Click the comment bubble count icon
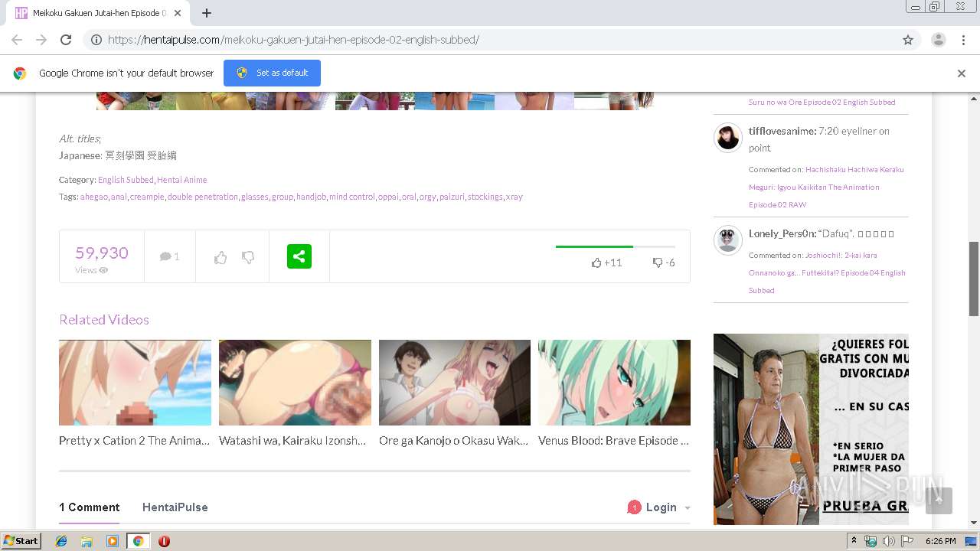Screen dimensions: 980x551 [169, 256]
